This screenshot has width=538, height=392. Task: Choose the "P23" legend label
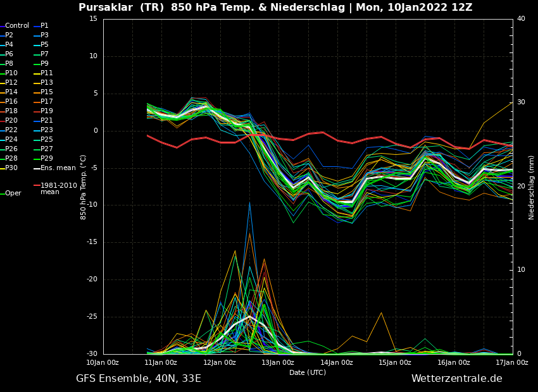(47, 130)
